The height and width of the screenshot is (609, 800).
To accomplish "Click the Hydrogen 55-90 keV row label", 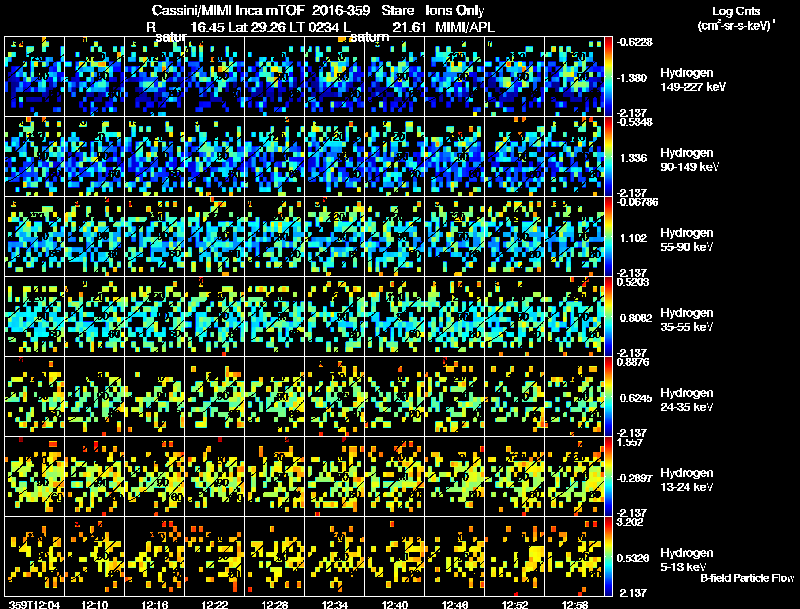I will (687, 240).
